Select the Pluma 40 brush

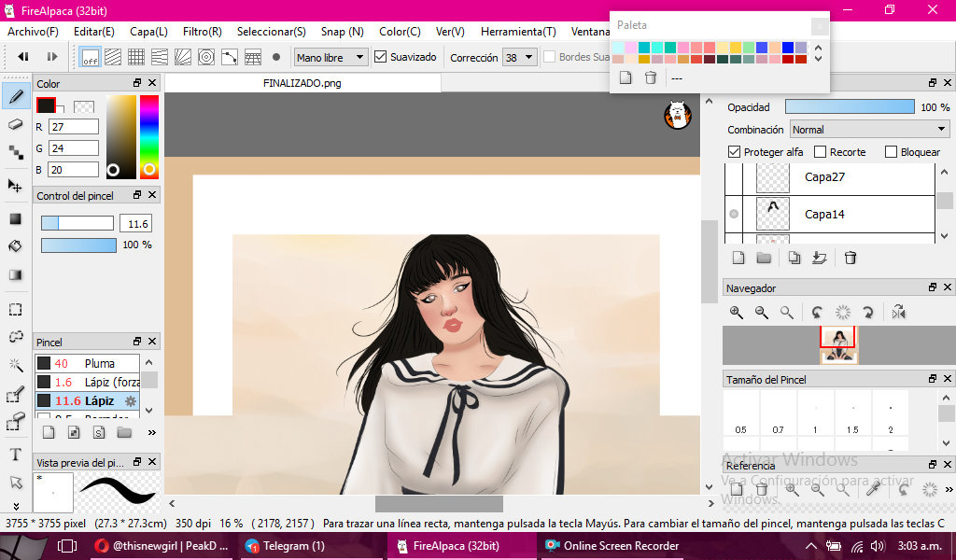coord(87,363)
